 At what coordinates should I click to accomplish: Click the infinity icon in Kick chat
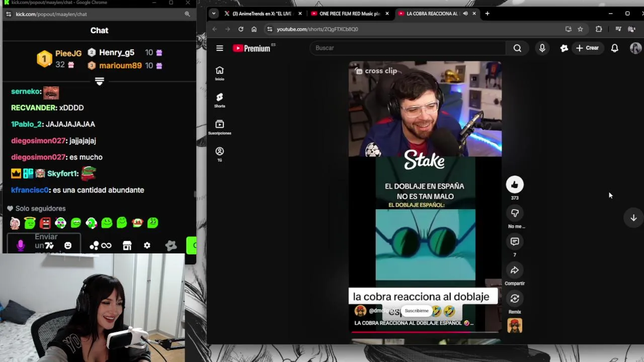tap(106, 245)
